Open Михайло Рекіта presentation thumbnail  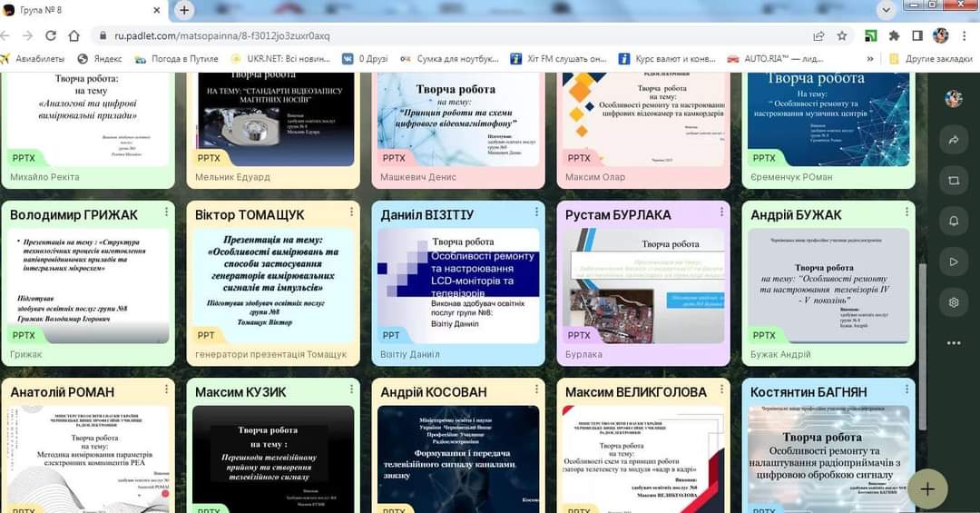(88, 120)
